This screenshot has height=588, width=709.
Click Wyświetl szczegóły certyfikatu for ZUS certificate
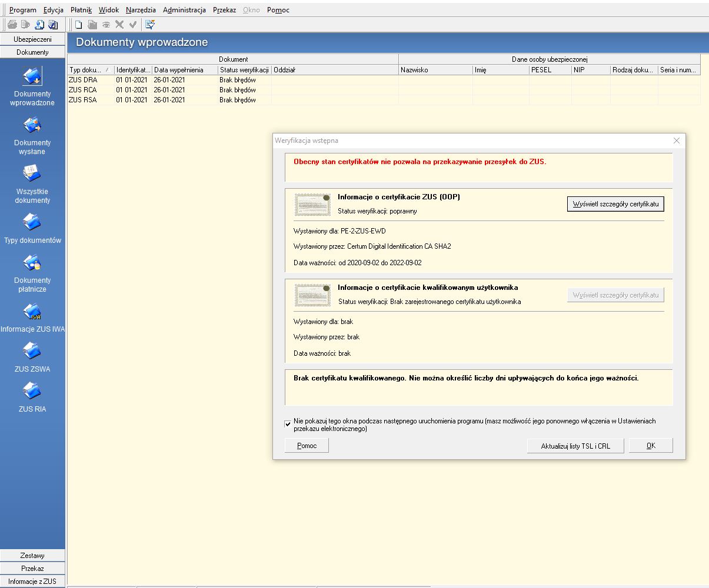pyautogui.click(x=615, y=204)
